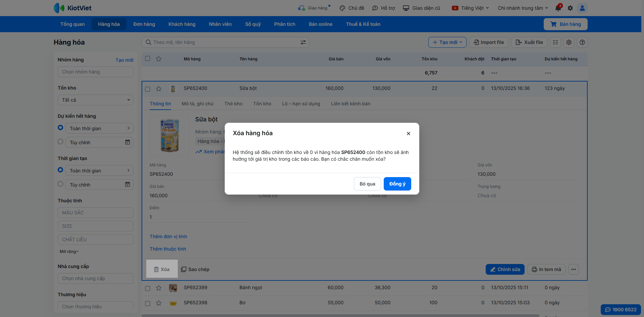
Task: Click the favorites star in table header
Action: tap(159, 59)
